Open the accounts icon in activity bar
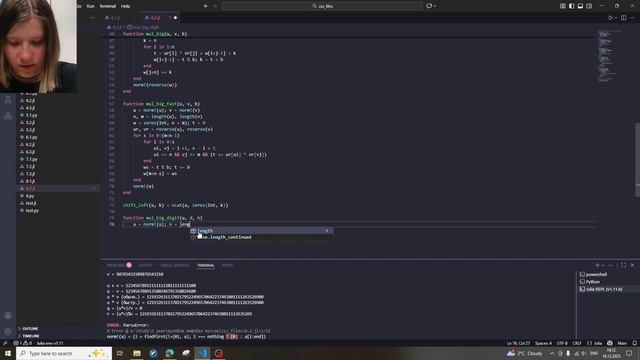The image size is (640, 360). coord(8,315)
